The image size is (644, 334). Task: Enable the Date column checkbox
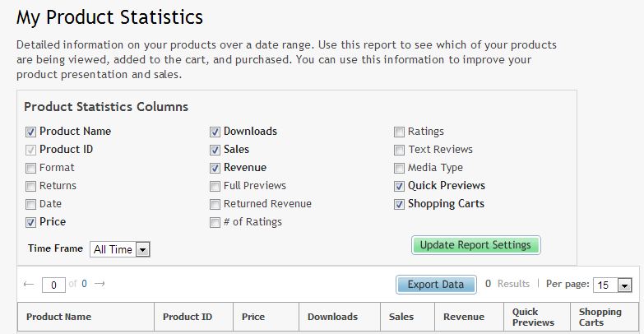coord(31,204)
